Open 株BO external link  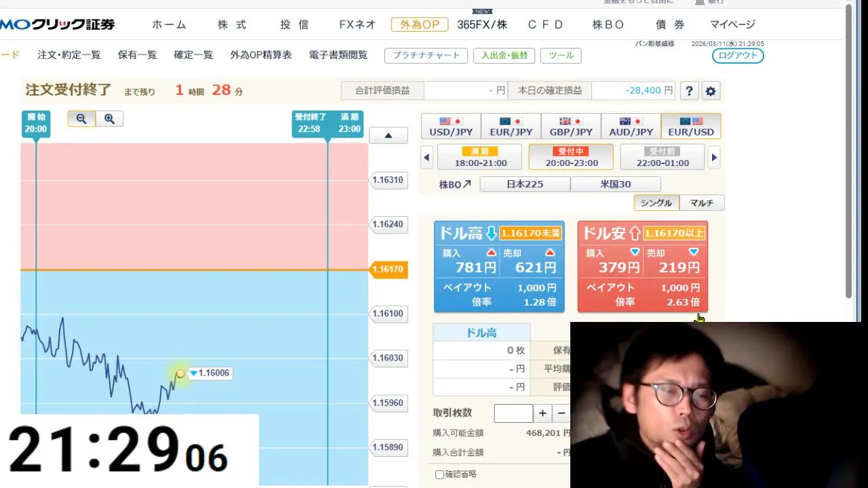[x=455, y=184]
